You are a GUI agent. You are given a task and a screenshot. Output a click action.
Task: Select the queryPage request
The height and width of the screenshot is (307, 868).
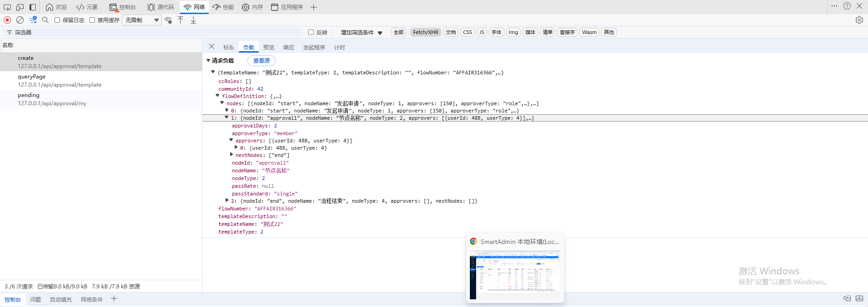101,80
